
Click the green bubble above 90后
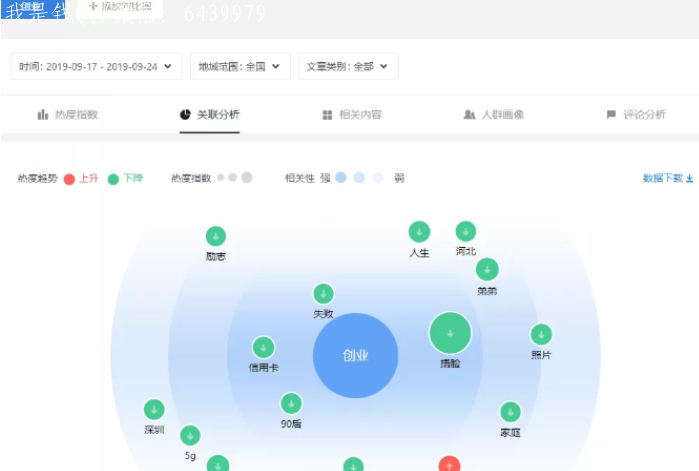pos(291,404)
